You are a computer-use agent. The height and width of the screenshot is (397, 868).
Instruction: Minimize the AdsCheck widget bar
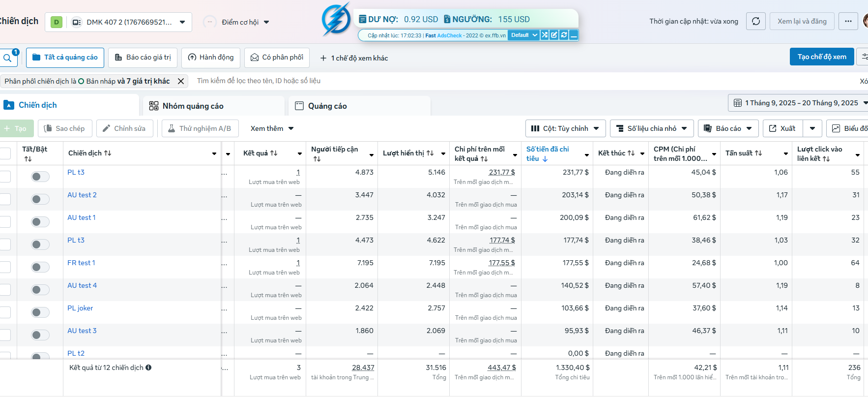click(573, 35)
